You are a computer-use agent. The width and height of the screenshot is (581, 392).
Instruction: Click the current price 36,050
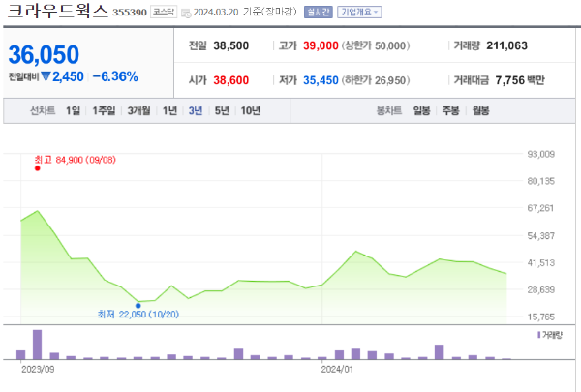tap(44, 54)
